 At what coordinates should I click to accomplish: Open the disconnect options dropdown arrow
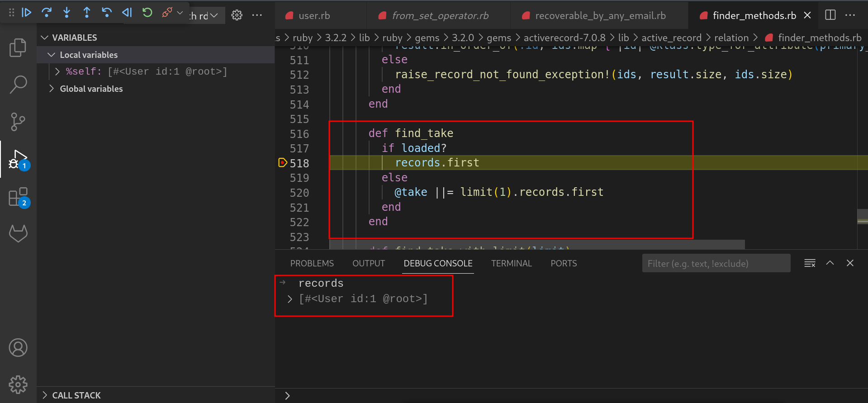(x=180, y=13)
